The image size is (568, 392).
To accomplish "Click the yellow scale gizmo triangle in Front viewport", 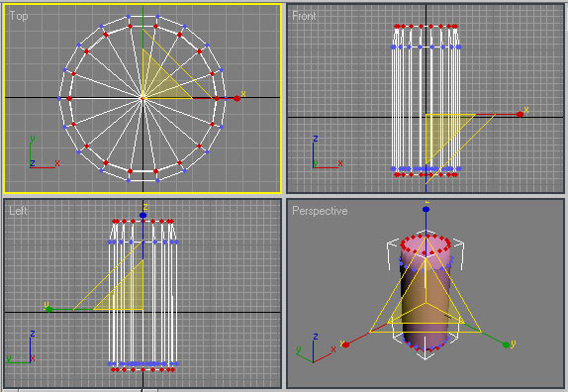I will pyautogui.click(x=441, y=131).
